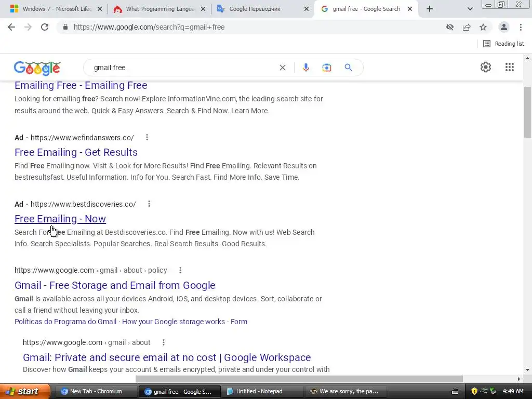Image resolution: width=532 pixels, height=399 pixels.
Task: Close the Windows 7 tab
Action: coord(100,9)
